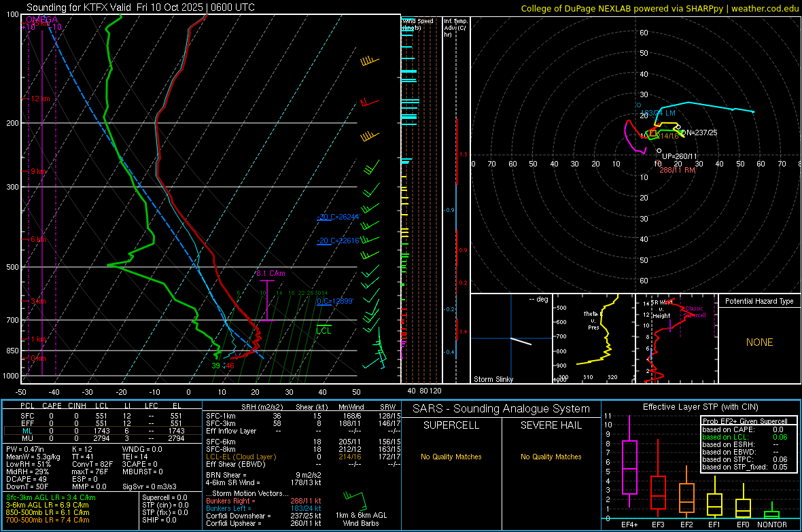Click the 8.1 C/km lapse rate label
The height and width of the screenshot is (532, 802).
click(271, 273)
